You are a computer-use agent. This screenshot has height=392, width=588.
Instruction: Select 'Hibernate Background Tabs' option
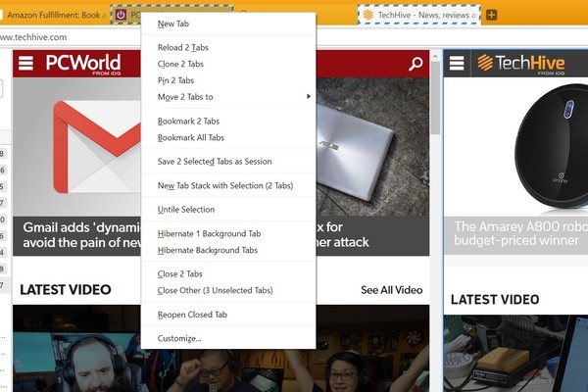click(x=207, y=250)
